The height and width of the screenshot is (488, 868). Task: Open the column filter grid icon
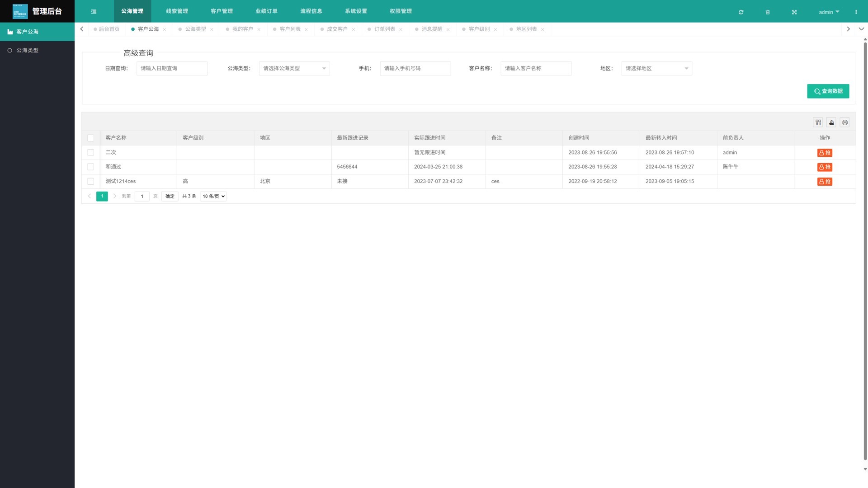pos(818,122)
